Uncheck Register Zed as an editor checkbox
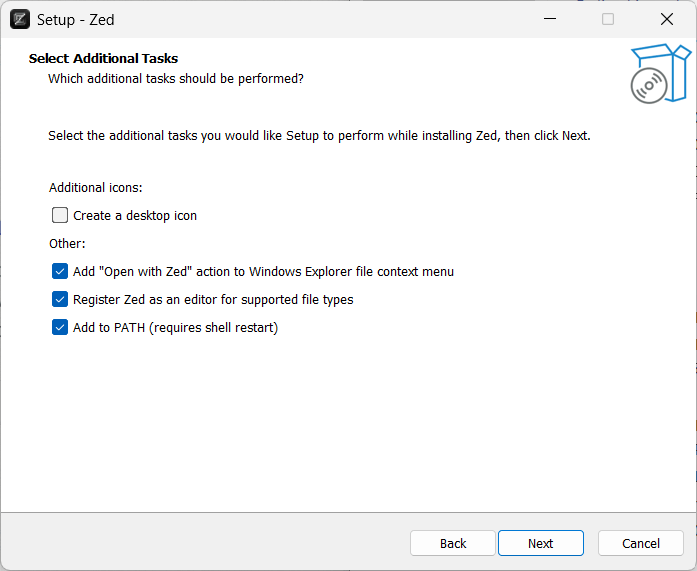Viewport: 697px width, 571px height. (60, 299)
